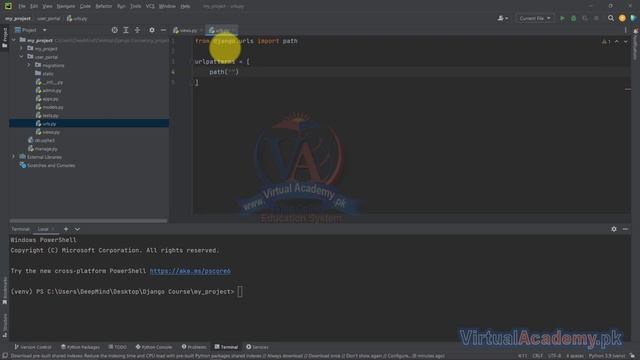The width and height of the screenshot is (640, 360).
Task: Go to next highlighted warning in the editor
Action: click(x=625, y=42)
